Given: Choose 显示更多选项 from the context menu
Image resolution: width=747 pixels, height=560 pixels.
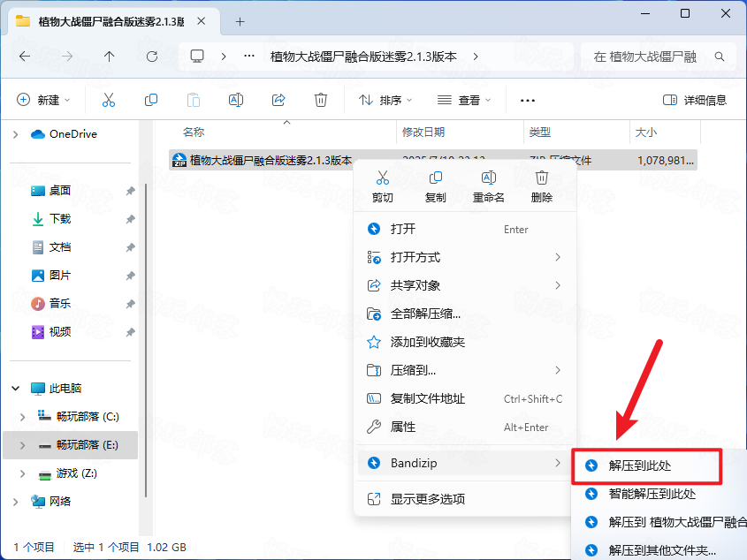Looking at the screenshot, I should [x=465, y=499].
